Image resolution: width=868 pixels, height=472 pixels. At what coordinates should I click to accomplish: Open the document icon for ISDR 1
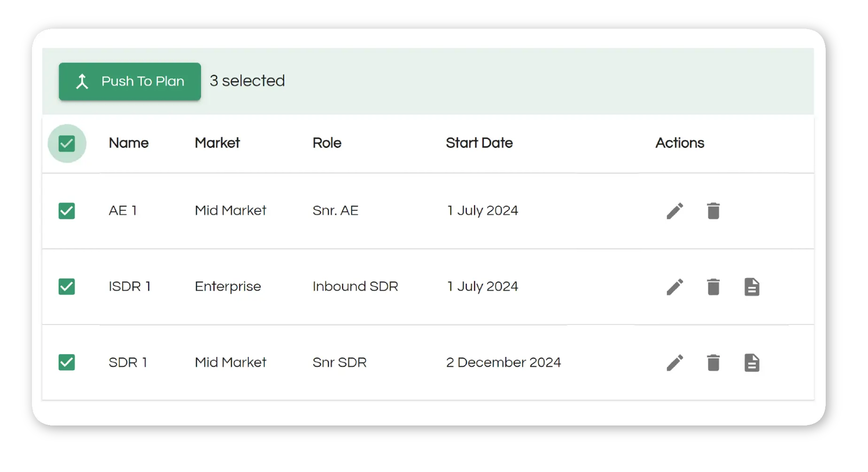click(752, 287)
